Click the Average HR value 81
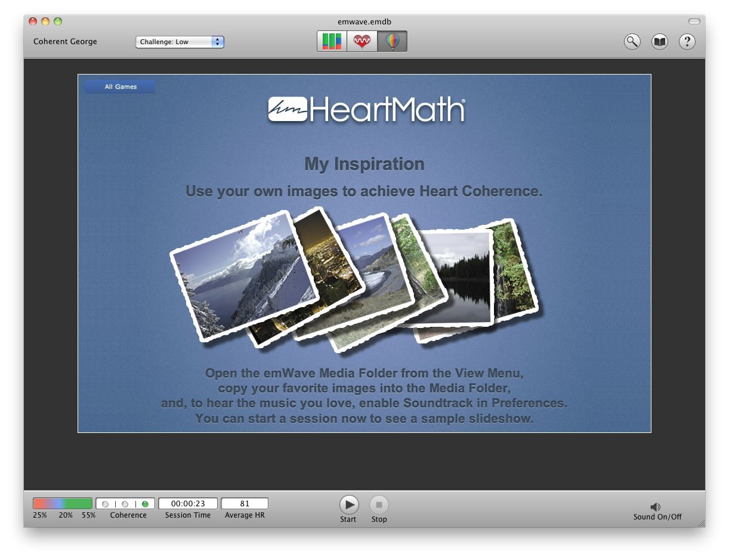729x560 pixels. (245, 504)
